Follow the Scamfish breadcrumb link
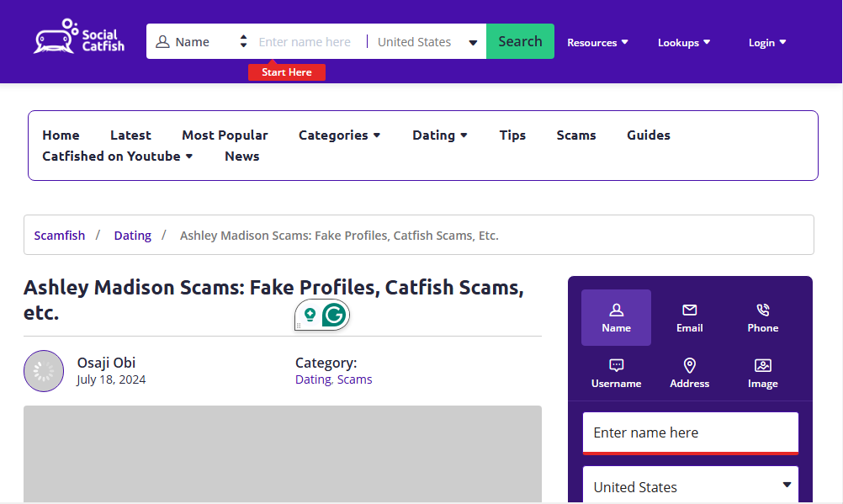Viewport: 843px width, 504px height. click(60, 236)
